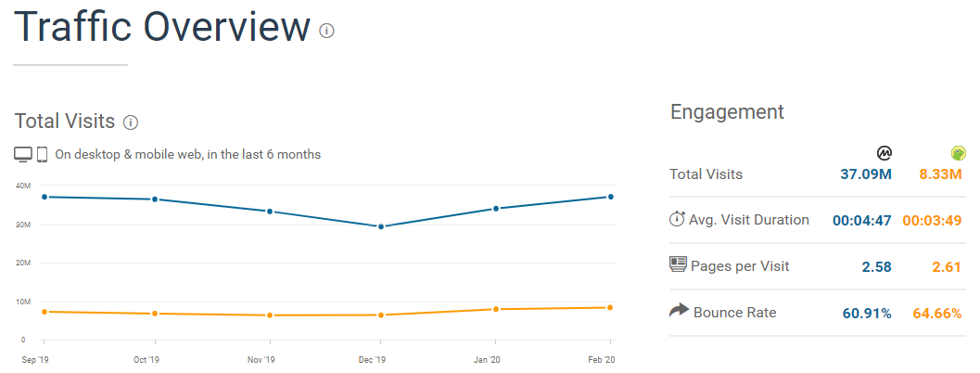The height and width of the screenshot is (373, 980).
Task: Click the blue line data point at Feb '20
Action: (x=610, y=197)
